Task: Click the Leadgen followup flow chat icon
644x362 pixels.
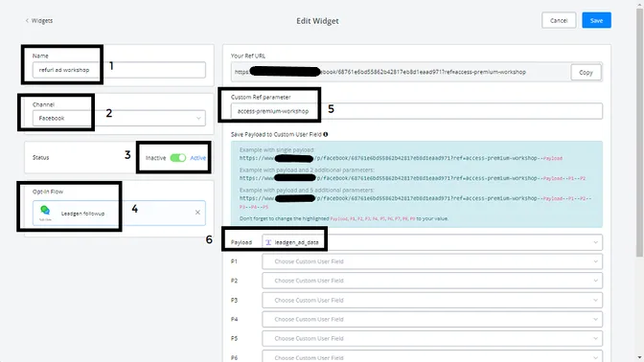Action: (45, 211)
